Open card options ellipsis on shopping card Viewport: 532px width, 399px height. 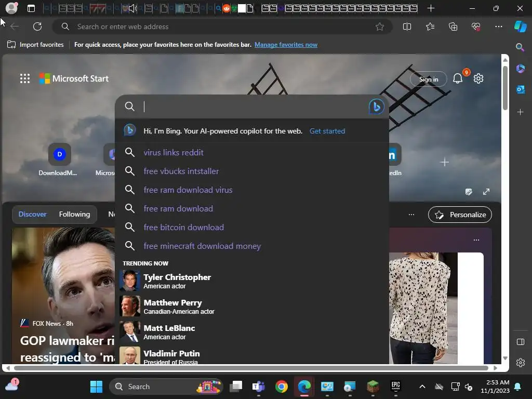[x=476, y=240]
